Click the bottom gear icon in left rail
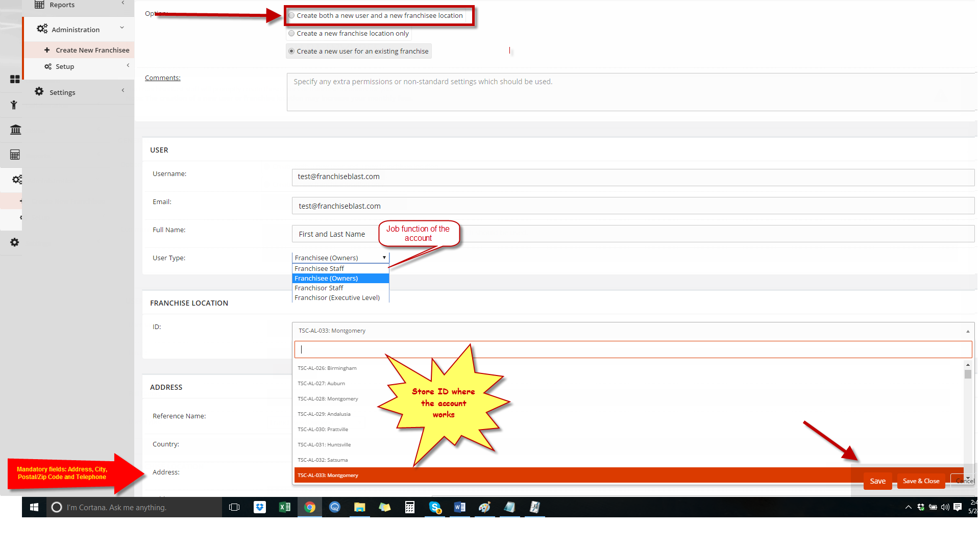 click(15, 242)
